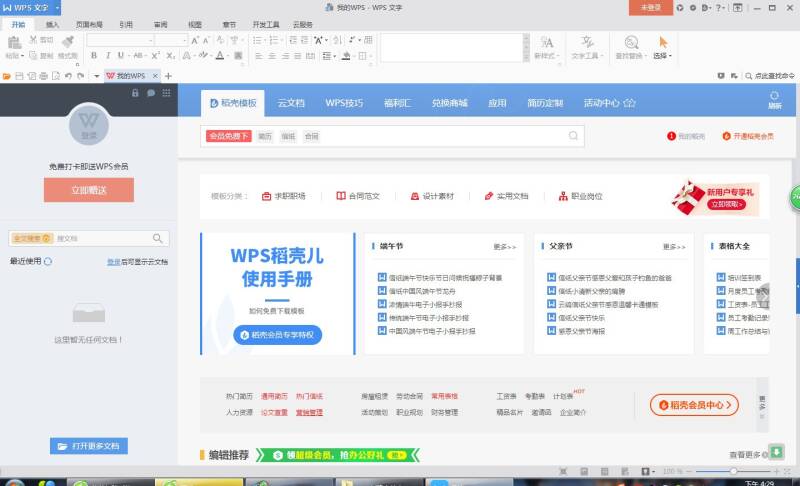
Task: Click the 点此查找命令 (find command) search box
Action: [770, 76]
